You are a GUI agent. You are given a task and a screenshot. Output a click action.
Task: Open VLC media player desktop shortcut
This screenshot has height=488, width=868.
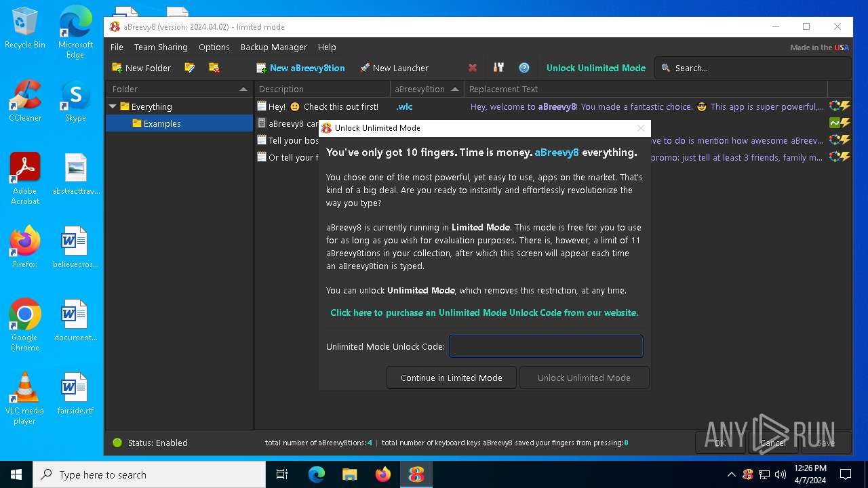click(25, 399)
